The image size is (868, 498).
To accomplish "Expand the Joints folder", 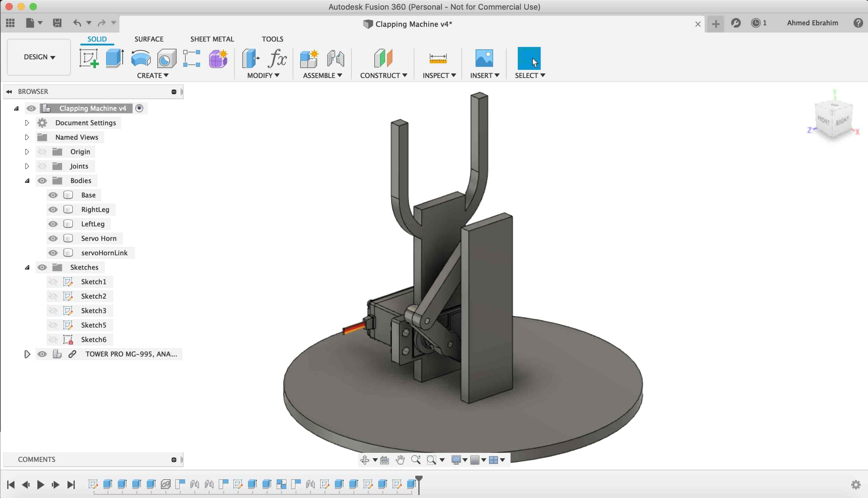I will (27, 166).
